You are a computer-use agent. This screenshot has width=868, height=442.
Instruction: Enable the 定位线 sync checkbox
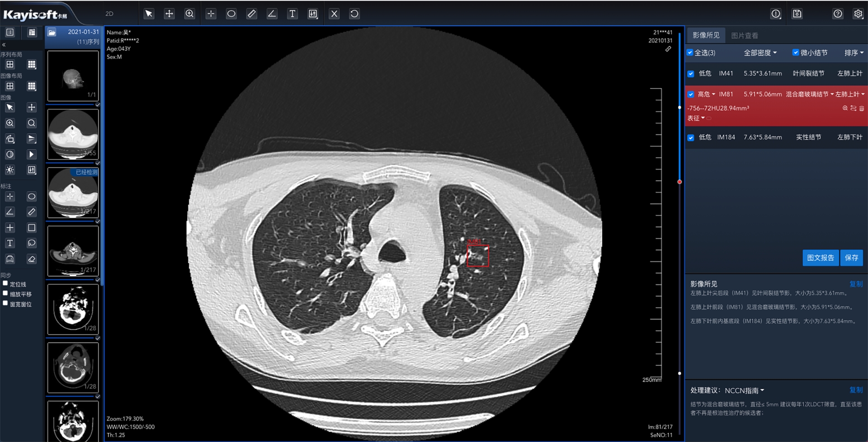pyautogui.click(x=5, y=283)
